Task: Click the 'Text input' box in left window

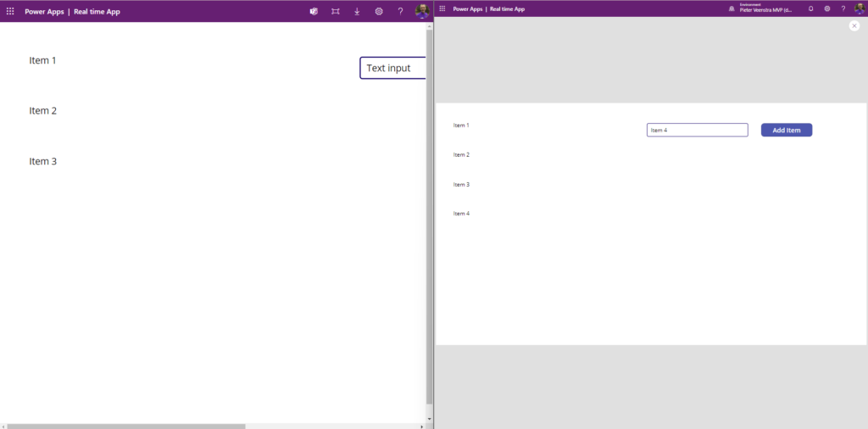Action: [x=392, y=68]
